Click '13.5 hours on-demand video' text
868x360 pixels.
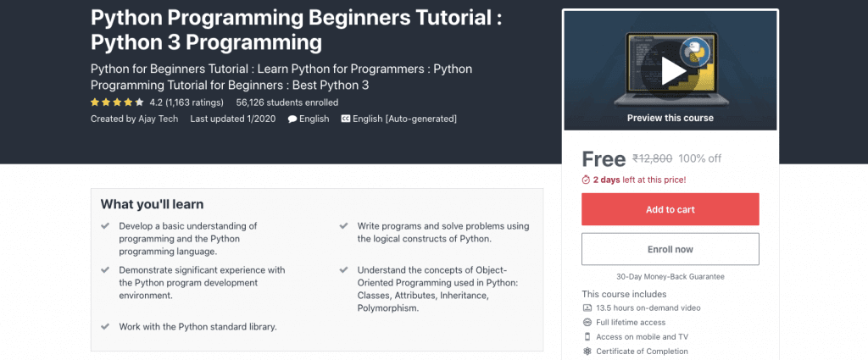[x=648, y=307]
